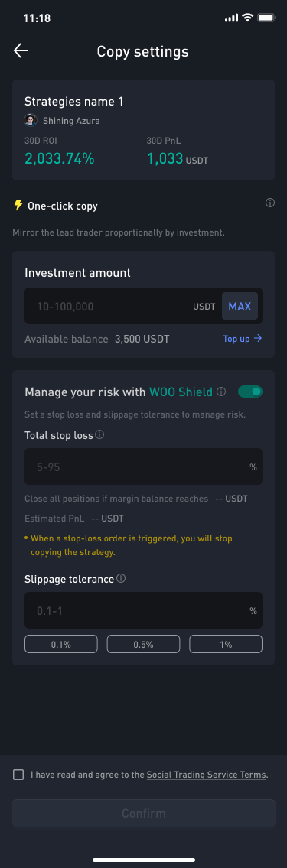Screen dimensions: 287x868
Task: Tap the Confirm button
Action: pos(144,813)
